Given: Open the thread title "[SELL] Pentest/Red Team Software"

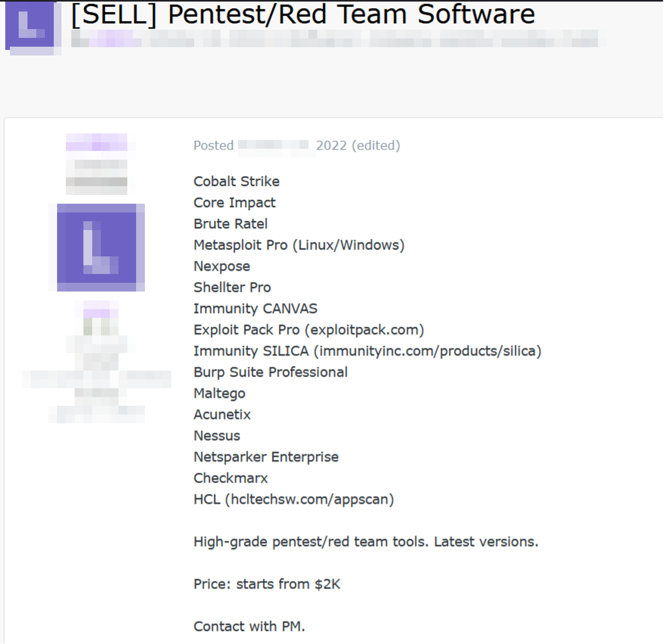Looking at the screenshot, I should 303,14.
